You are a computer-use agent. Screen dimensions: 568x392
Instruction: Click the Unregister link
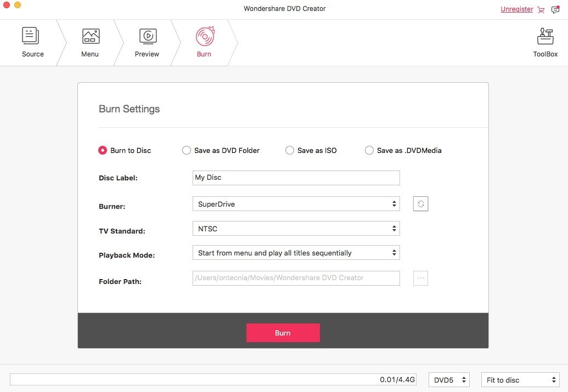(516, 9)
